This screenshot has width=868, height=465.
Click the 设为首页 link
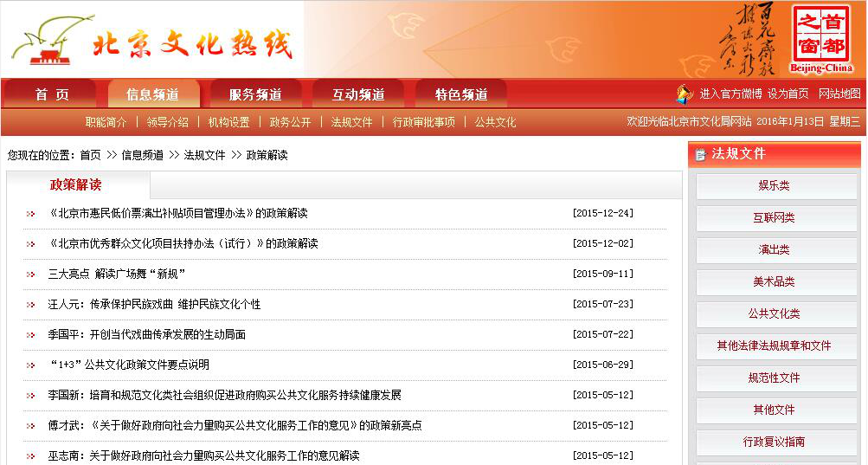[788, 94]
